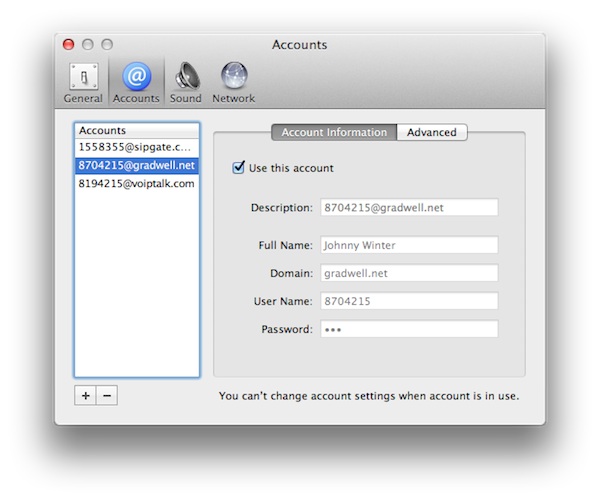Viewport: 600px width, 501px height.
Task: Click the Full Name field
Action: (409, 245)
